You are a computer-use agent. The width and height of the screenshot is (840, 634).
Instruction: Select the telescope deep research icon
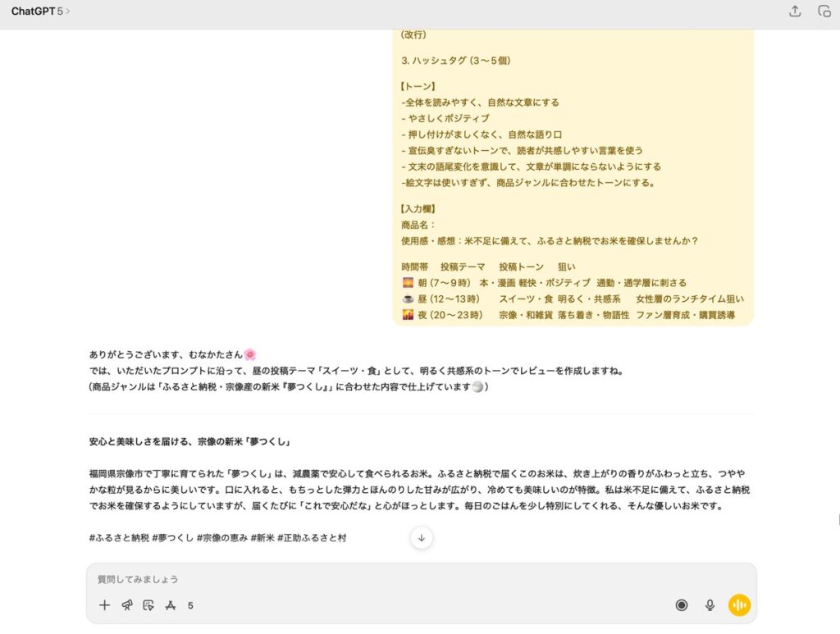[x=126, y=605]
